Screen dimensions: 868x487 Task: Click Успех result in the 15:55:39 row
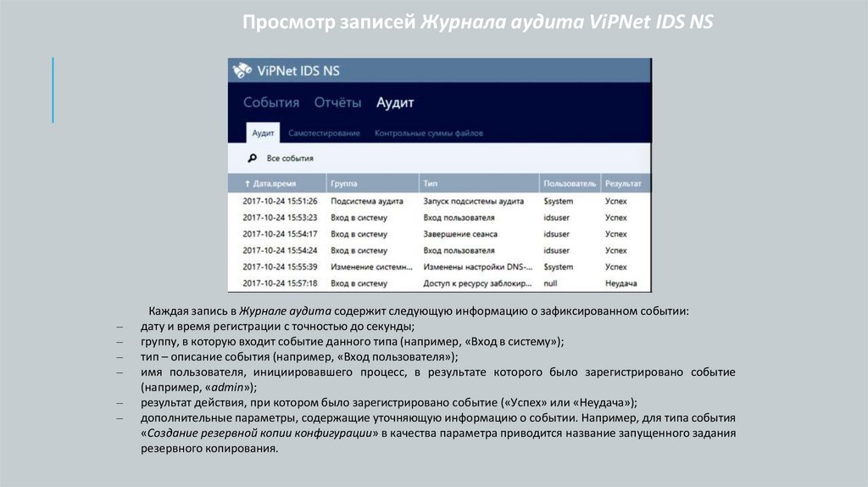(615, 266)
